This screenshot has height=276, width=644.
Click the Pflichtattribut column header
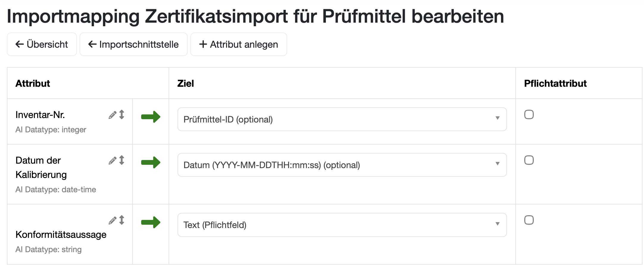pos(555,83)
